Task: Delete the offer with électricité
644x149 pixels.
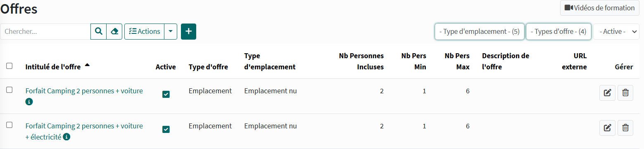Action: (625, 128)
